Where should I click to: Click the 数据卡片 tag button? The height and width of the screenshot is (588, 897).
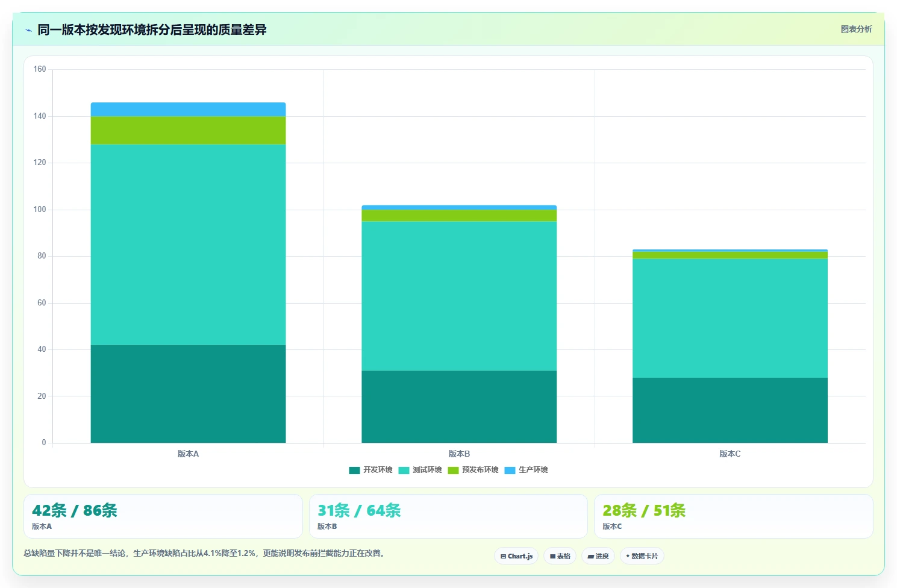click(x=642, y=556)
